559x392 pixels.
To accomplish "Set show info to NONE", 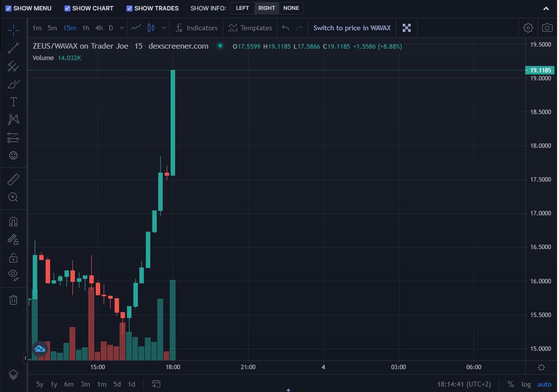I will [x=291, y=8].
